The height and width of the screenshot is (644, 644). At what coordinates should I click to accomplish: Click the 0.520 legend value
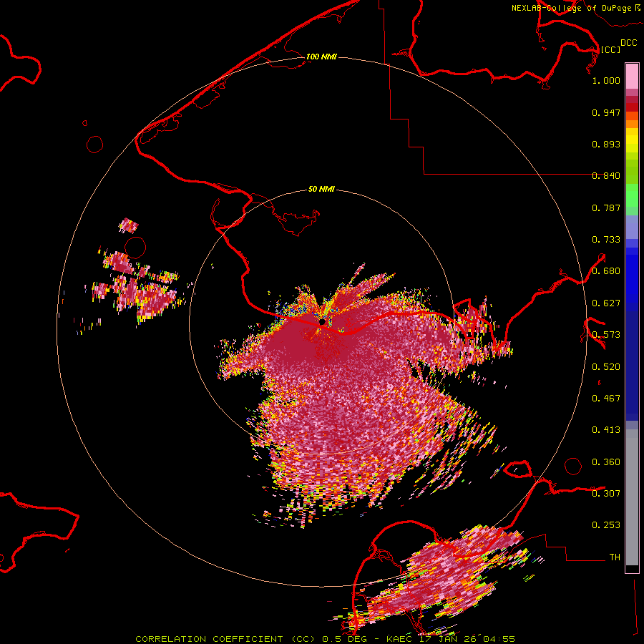606,367
